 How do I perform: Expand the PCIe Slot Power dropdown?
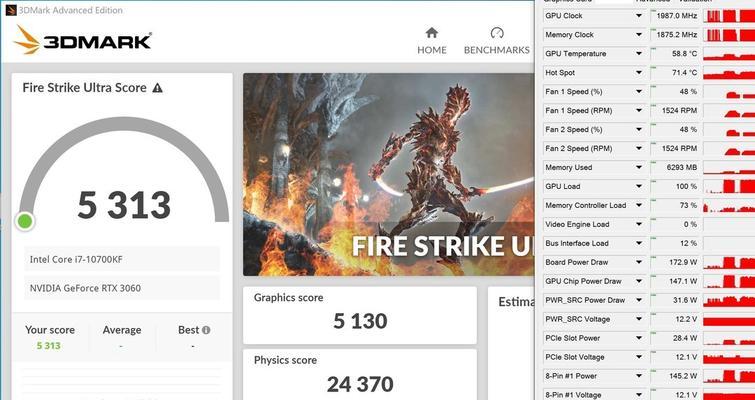click(639, 338)
